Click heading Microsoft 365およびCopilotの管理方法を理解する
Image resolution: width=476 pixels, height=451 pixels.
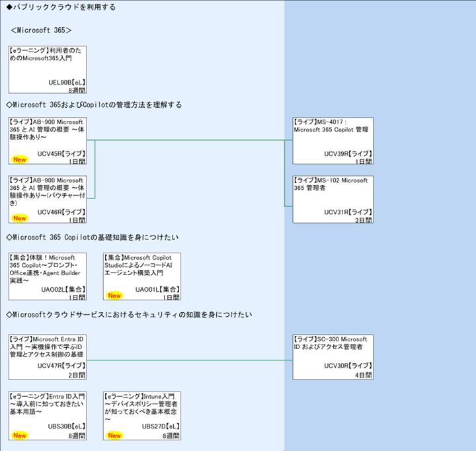coord(94,104)
